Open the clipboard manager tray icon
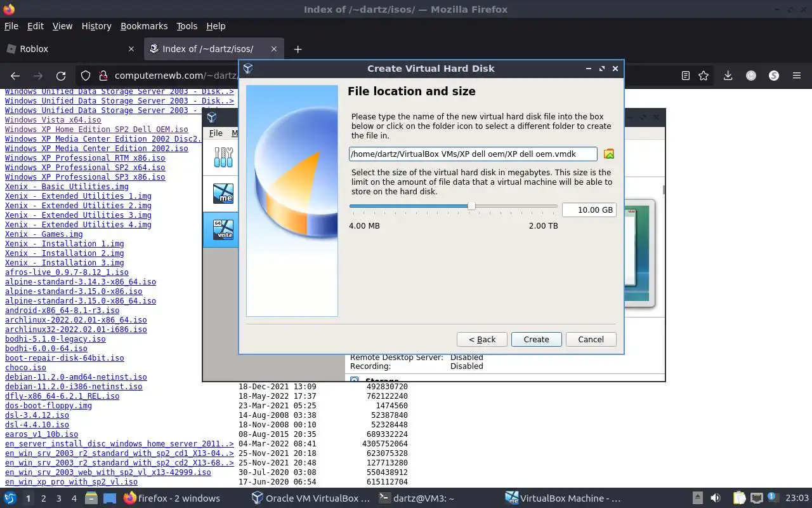 pos(739,498)
